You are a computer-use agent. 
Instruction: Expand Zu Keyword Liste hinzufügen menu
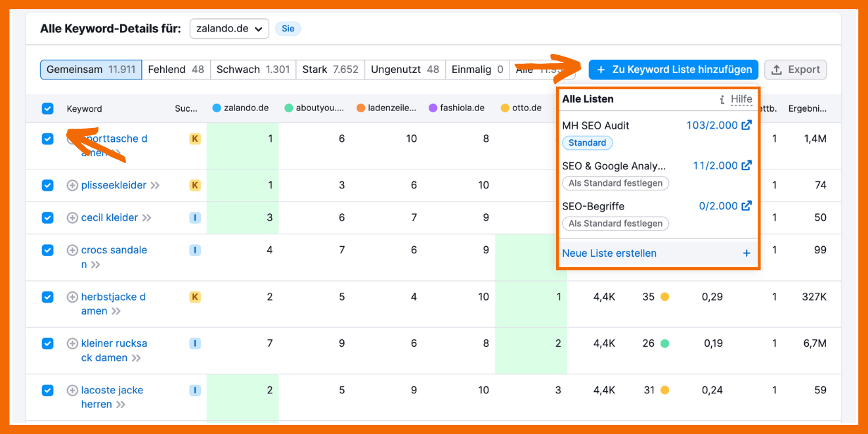[x=674, y=70]
